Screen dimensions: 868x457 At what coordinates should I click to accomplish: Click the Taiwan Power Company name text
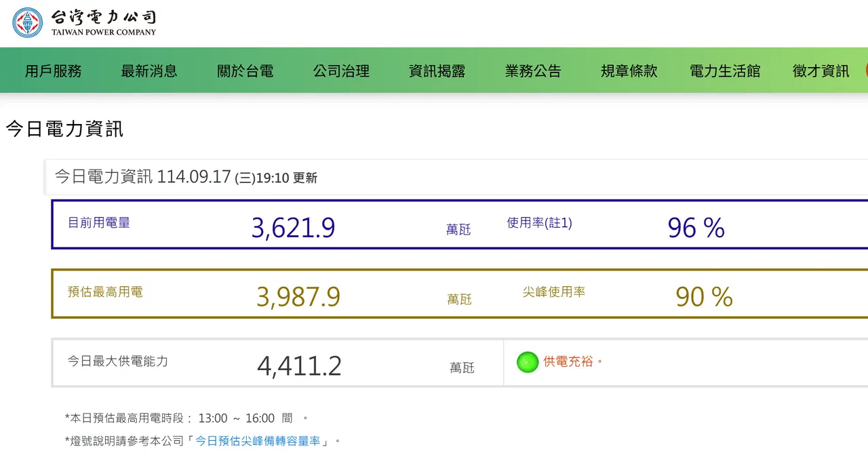click(103, 22)
